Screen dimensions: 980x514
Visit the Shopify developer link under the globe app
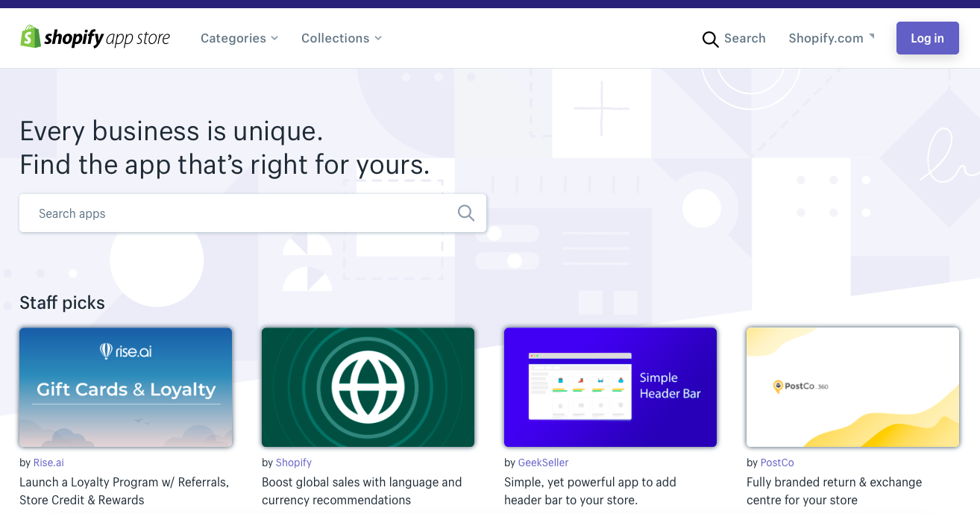(x=293, y=463)
